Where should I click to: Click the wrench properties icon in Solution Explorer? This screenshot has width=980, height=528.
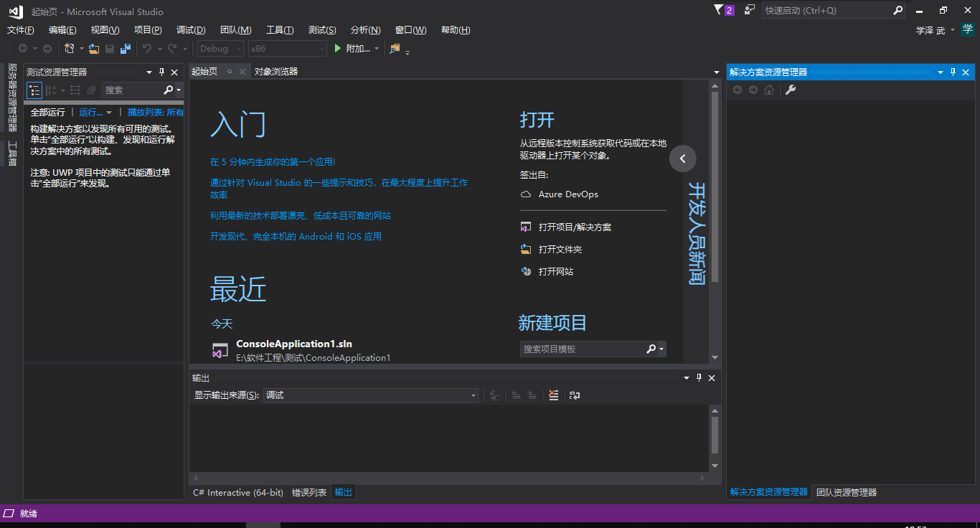pyautogui.click(x=791, y=90)
